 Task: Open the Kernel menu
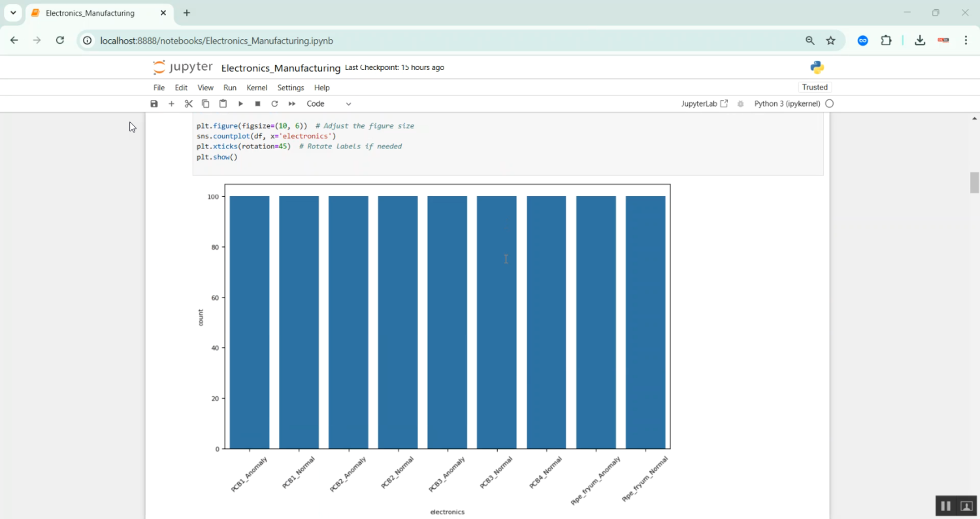[x=257, y=88]
